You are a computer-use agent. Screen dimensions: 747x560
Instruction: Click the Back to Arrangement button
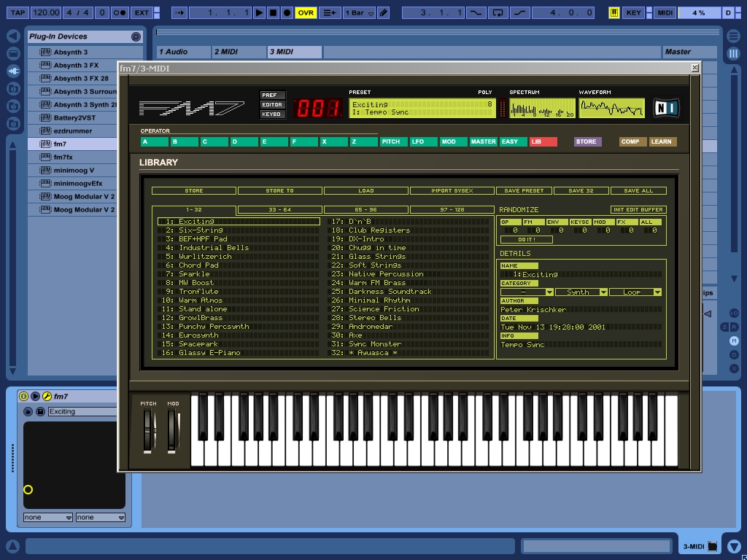(x=330, y=13)
